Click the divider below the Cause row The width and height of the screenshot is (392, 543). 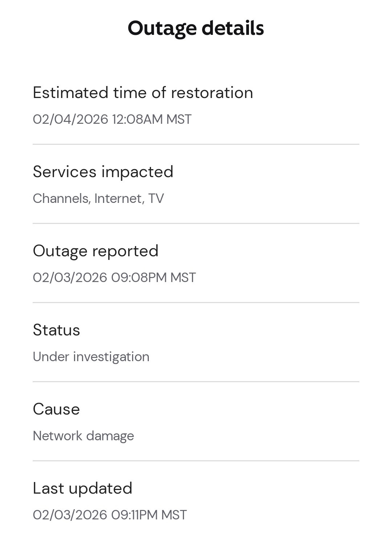click(196, 461)
